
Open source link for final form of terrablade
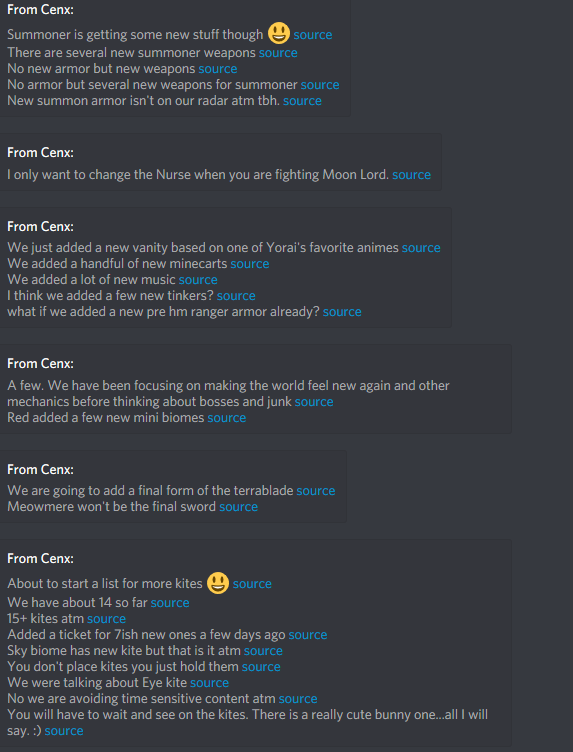[316, 491]
